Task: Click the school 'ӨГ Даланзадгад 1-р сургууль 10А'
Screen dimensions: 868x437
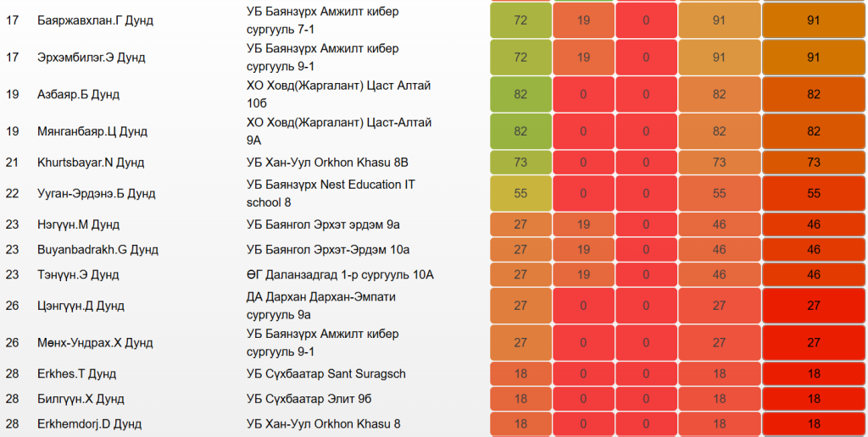Action: click(340, 275)
